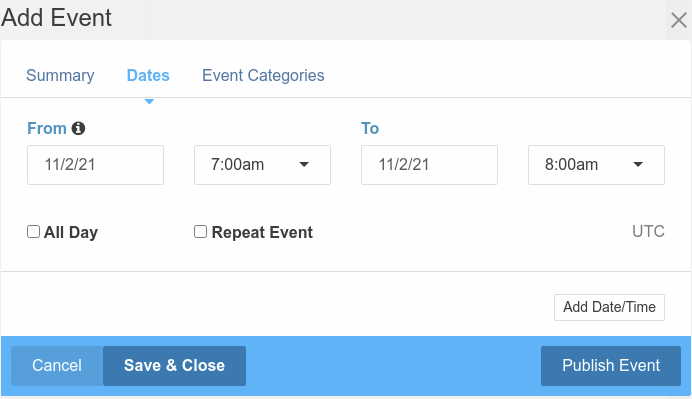692x399 pixels.
Task: Click the info icon next to From
Action: (78, 128)
